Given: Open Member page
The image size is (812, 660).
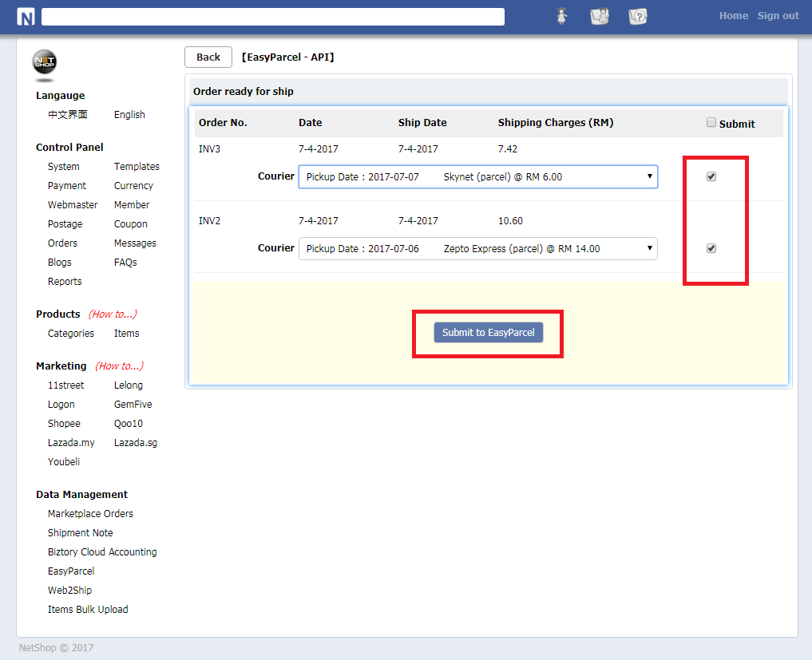Looking at the screenshot, I should coord(132,204).
